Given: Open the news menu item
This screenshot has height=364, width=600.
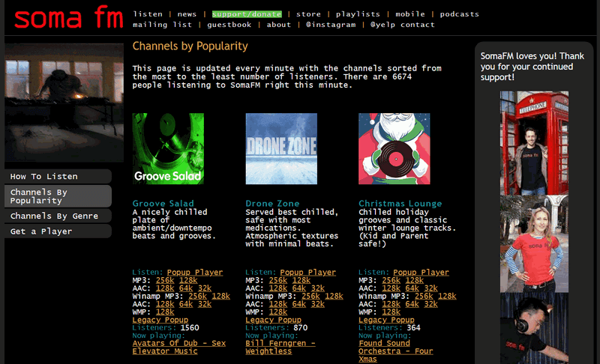Looking at the screenshot, I should (x=187, y=14).
